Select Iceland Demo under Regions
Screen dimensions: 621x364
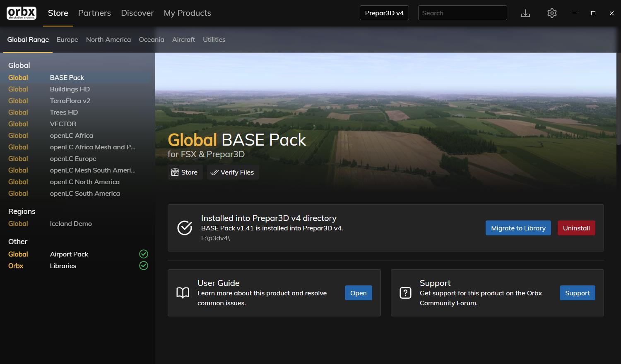tap(77, 223)
